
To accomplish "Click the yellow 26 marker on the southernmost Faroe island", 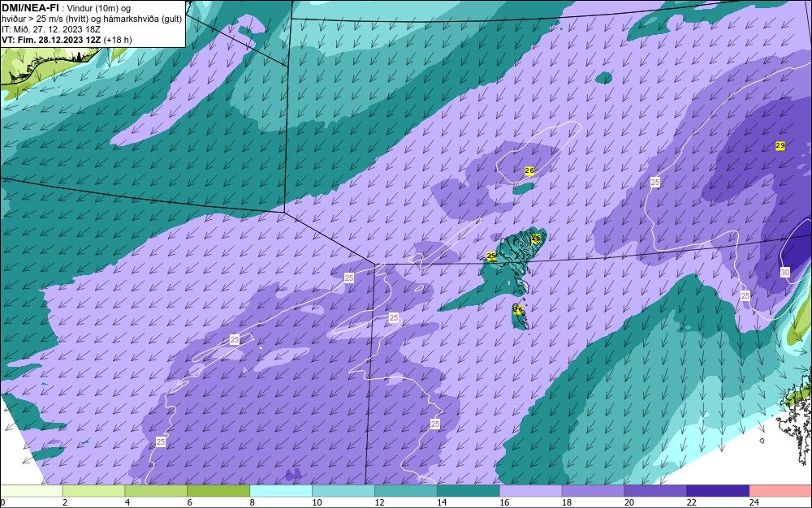I will point(517,309).
